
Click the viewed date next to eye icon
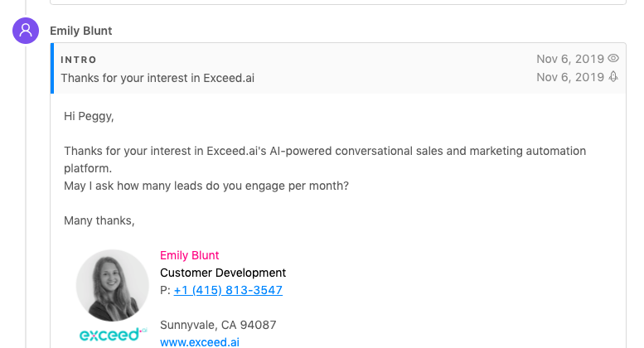point(570,59)
